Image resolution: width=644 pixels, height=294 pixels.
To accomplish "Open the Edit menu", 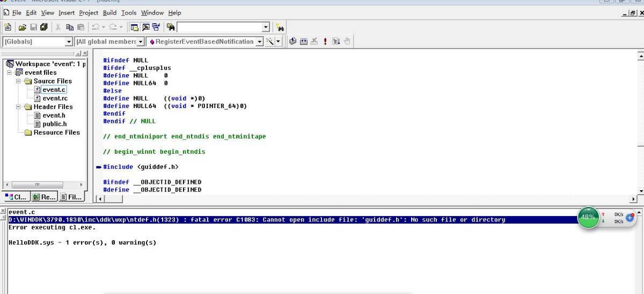I will pyautogui.click(x=31, y=12).
